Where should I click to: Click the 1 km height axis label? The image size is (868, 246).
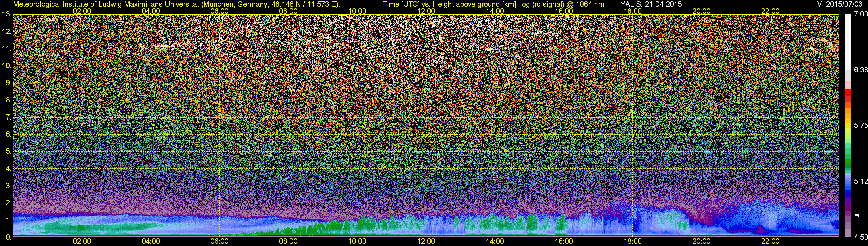point(8,220)
